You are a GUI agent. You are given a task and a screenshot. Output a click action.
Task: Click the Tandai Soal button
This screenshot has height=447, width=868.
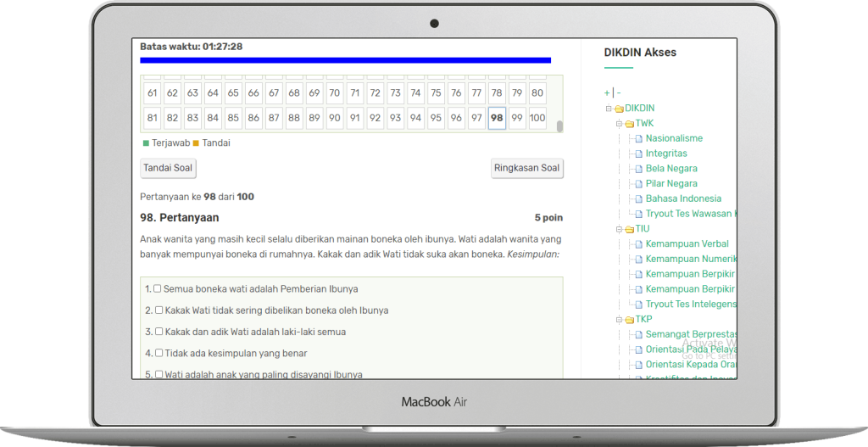pos(168,168)
